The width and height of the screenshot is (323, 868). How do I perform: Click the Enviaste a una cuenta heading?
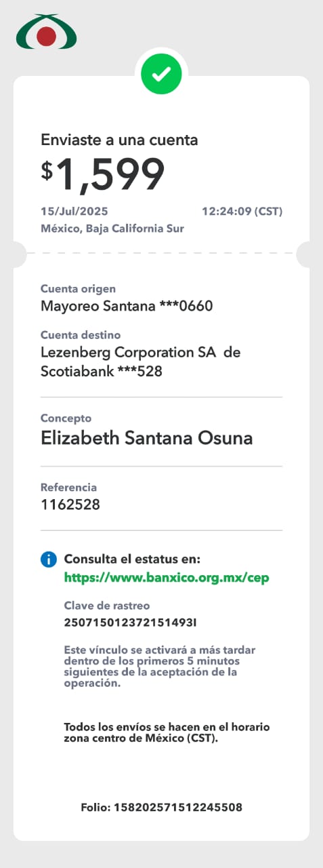119,140
